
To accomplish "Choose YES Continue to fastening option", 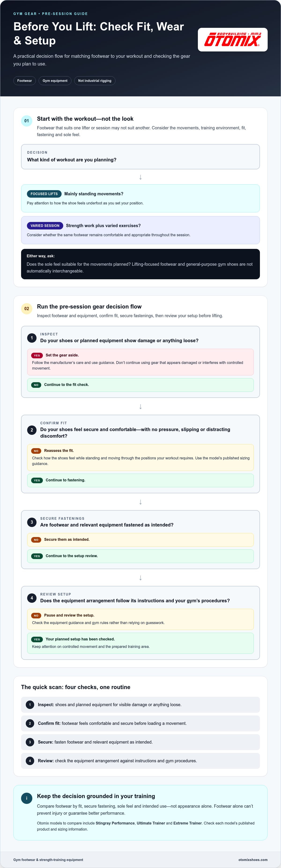I will [140, 480].
